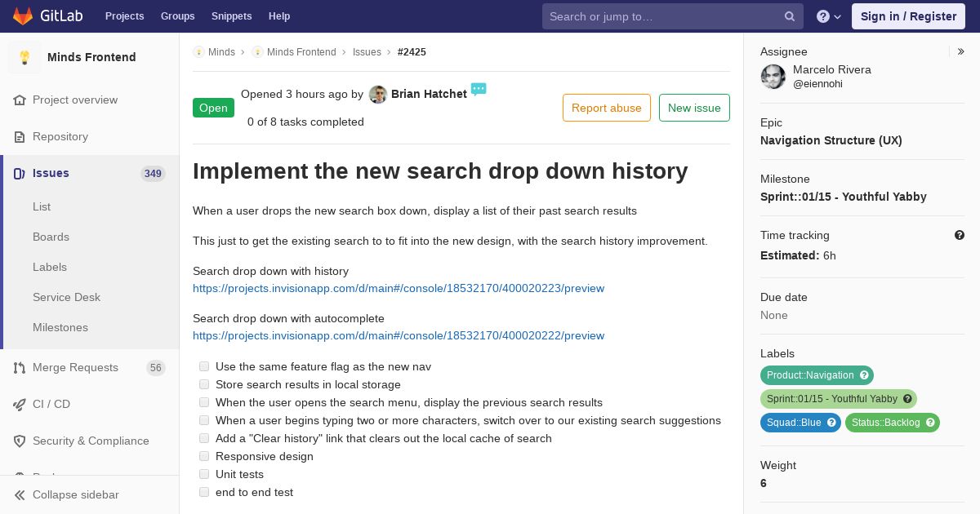The height and width of the screenshot is (514, 980).
Task: Check 'When a user begins typing' task
Action: coord(204,420)
